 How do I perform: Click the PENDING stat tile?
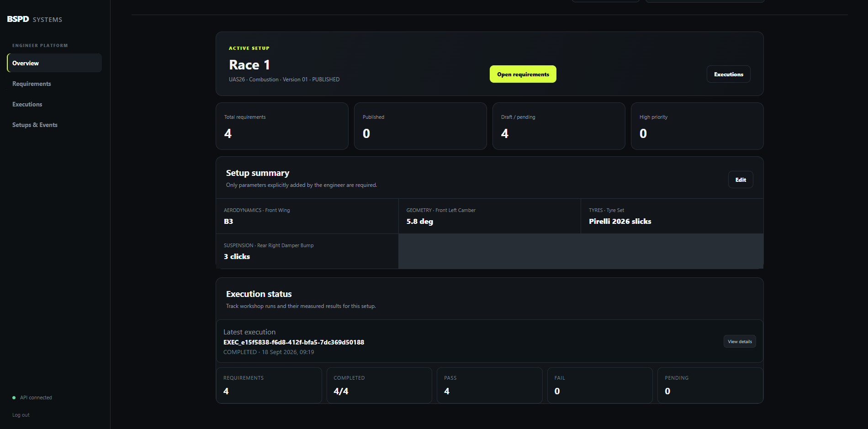coord(710,385)
